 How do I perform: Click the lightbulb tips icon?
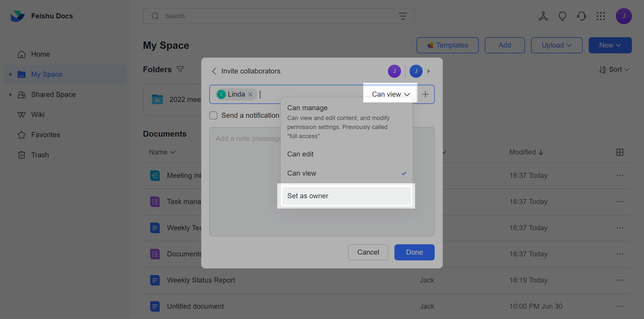coord(562,16)
